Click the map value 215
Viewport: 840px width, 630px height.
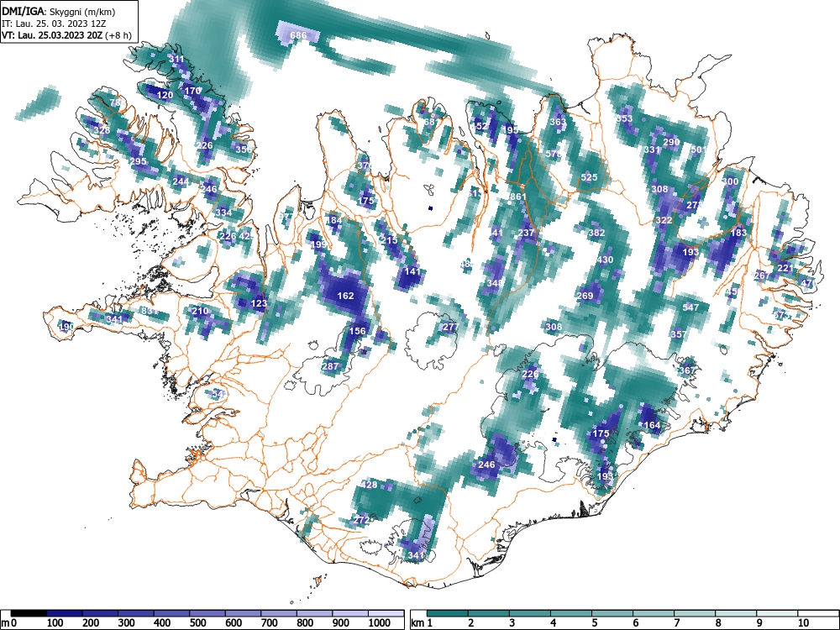point(389,240)
